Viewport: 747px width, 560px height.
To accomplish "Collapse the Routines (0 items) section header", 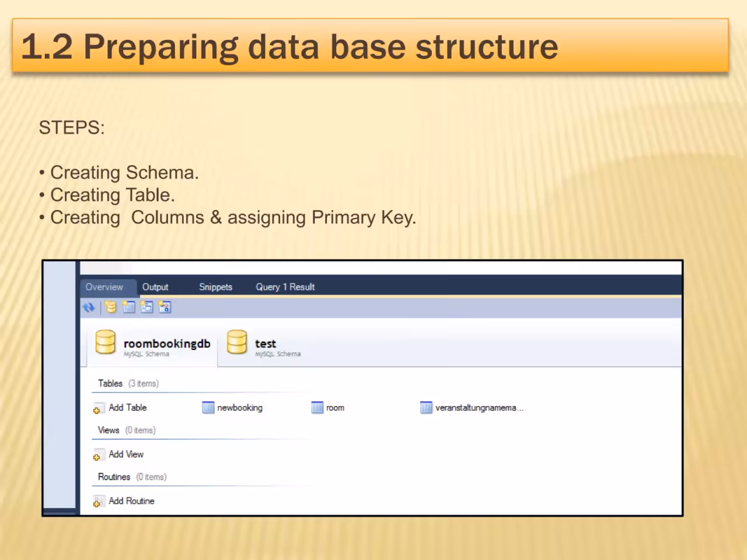I will click(x=132, y=477).
